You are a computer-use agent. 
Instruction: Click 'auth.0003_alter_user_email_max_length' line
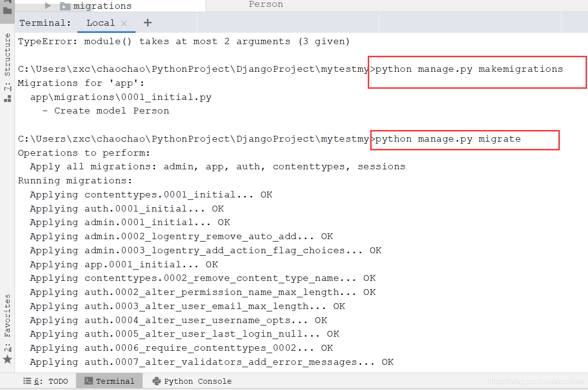(x=188, y=307)
